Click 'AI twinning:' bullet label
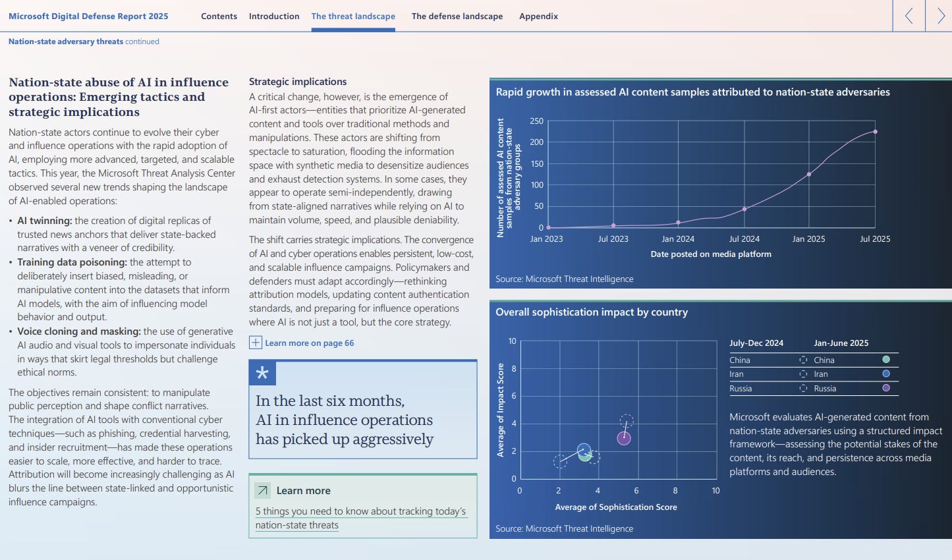This screenshot has height=560, width=952. point(45,221)
